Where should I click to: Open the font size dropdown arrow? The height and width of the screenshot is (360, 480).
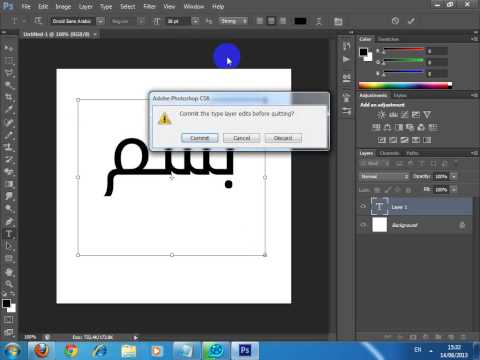pyautogui.click(x=196, y=21)
